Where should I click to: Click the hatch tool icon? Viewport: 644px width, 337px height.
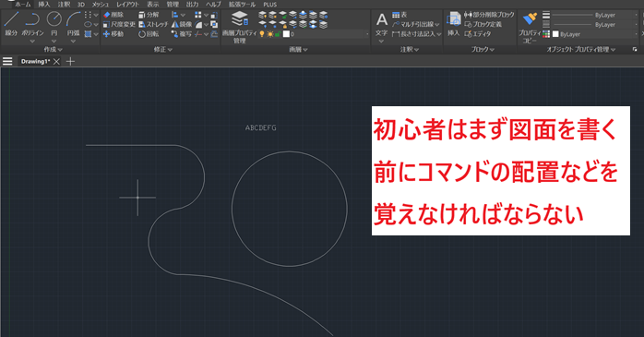click(x=88, y=33)
